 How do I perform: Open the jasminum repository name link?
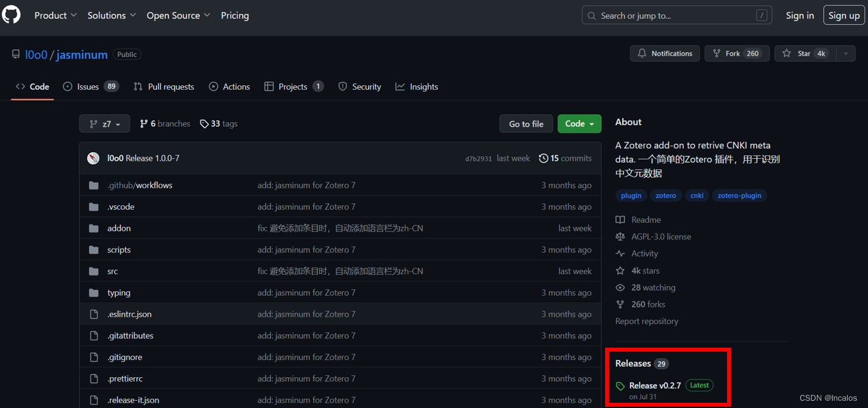82,54
